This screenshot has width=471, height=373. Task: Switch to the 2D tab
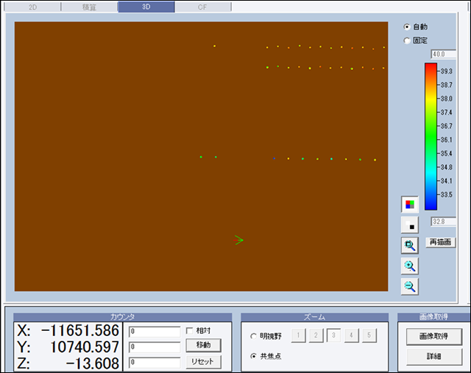coord(33,7)
